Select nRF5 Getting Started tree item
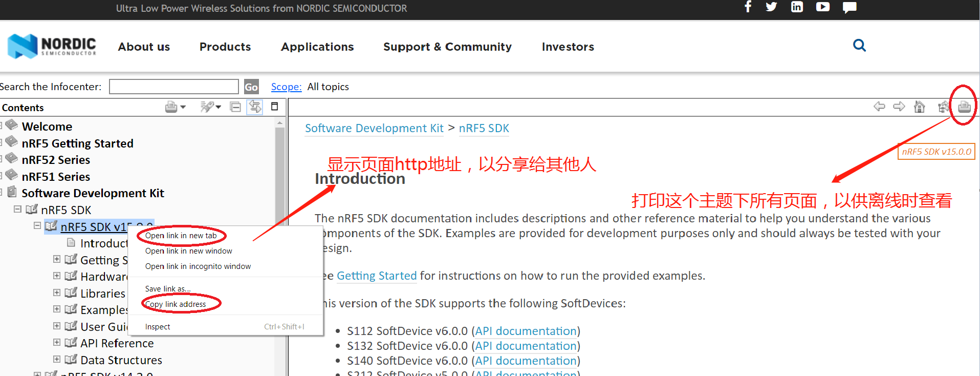Screen dimensions: 980x376 click(x=77, y=143)
